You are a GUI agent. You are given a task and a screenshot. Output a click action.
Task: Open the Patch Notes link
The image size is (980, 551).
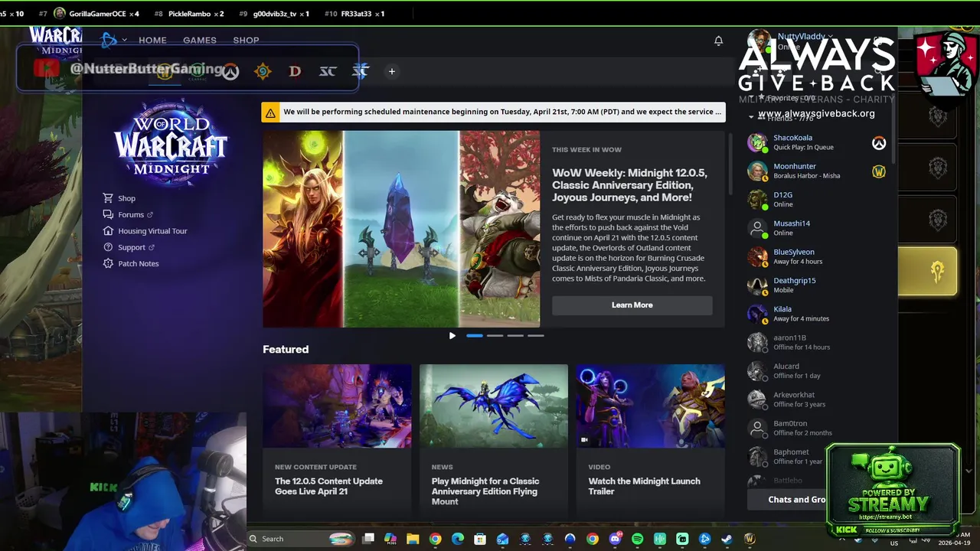pyautogui.click(x=130, y=264)
